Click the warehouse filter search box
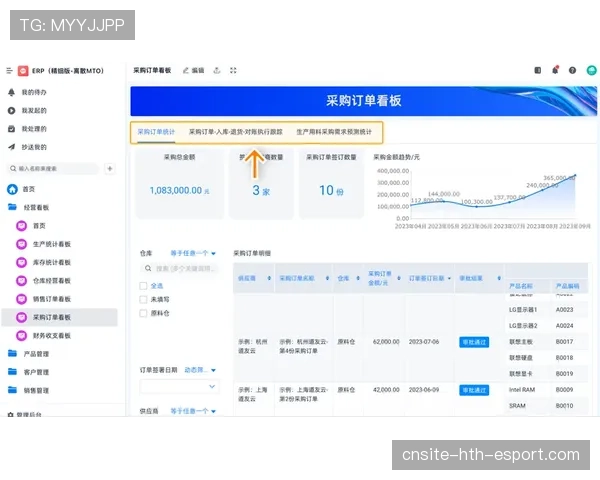Image resolution: width=600 pixels, height=480 pixels. coord(179,269)
